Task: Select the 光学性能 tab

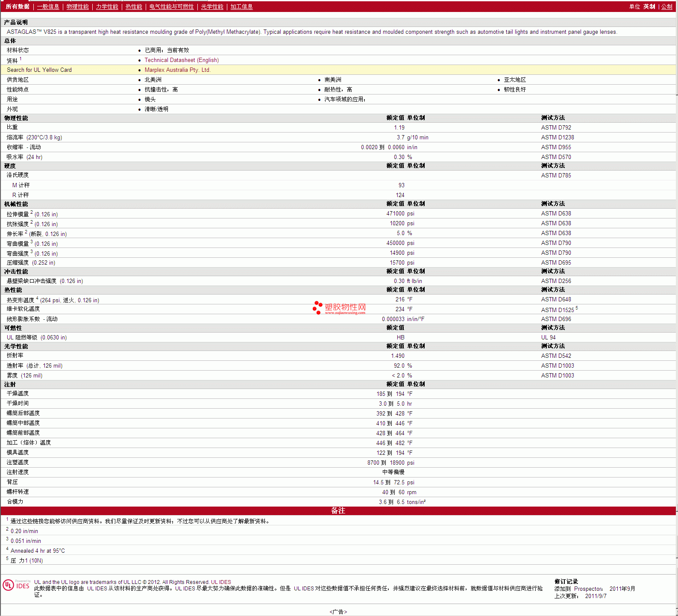Action: tap(212, 6)
